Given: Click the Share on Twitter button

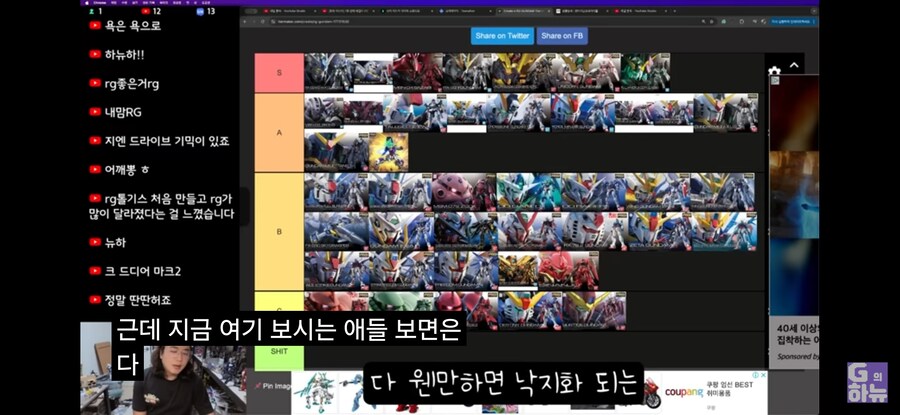Looking at the screenshot, I should tap(502, 36).
